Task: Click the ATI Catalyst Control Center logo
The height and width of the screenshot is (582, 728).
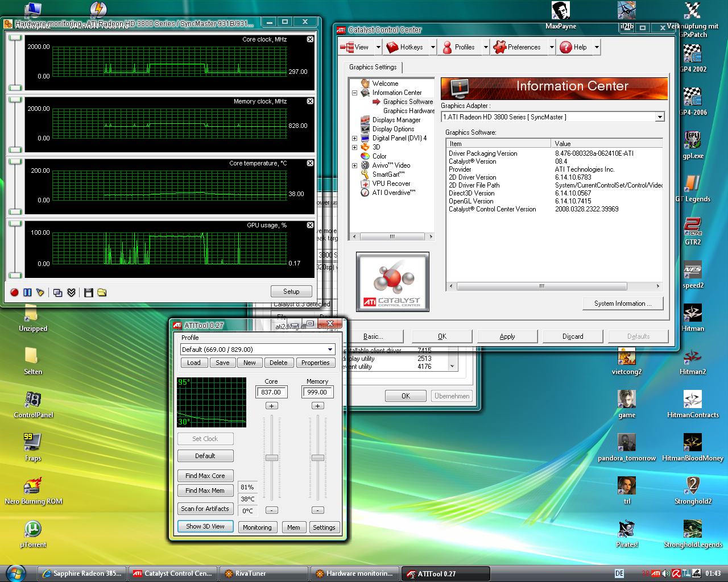Action: pos(392,282)
